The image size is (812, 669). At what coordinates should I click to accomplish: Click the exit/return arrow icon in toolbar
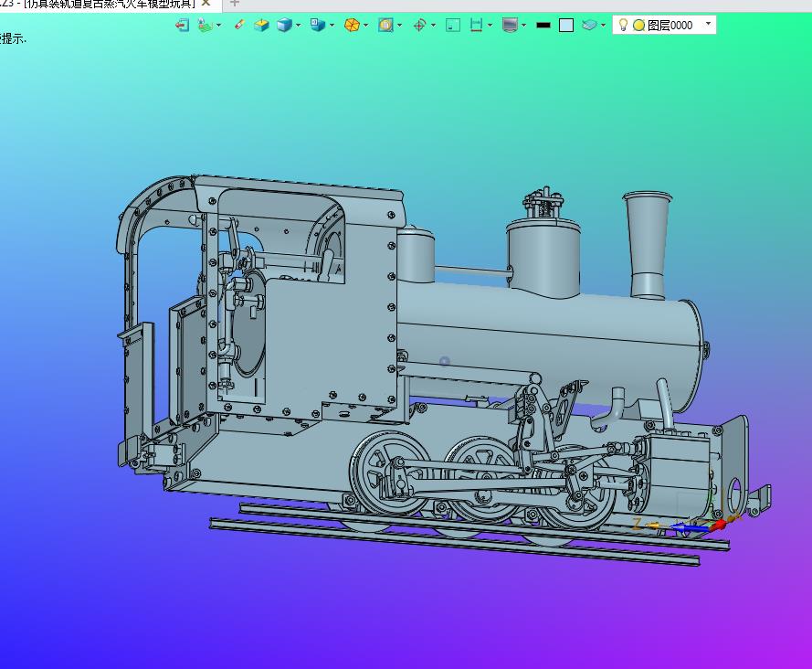coord(182,26)
